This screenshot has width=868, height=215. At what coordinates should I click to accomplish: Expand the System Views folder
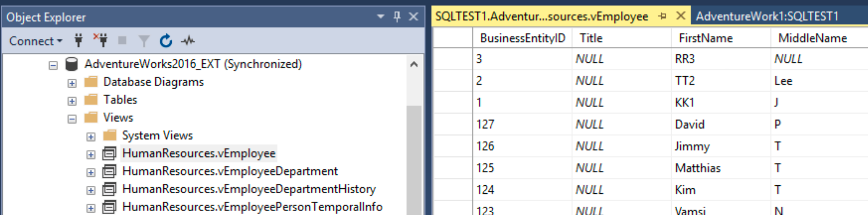(x=91, y=137)
